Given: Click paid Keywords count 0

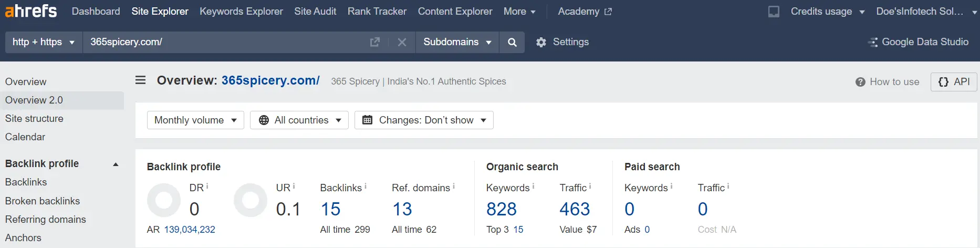Looking at the screenshot, I should 629,209.
